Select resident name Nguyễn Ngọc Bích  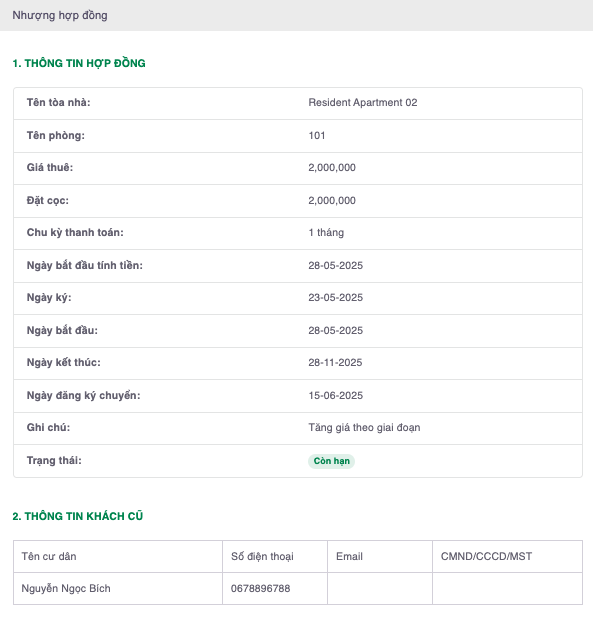66,589
